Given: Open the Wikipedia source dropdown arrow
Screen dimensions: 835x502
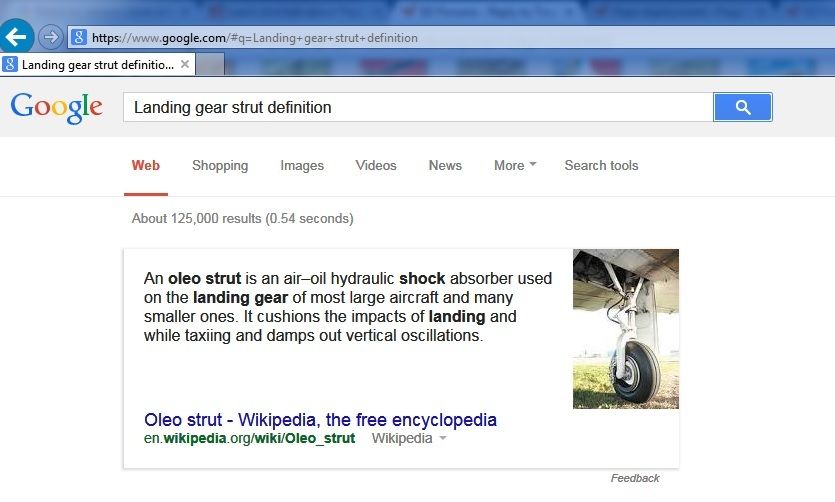Looking at the screenshot, I should 443,439.
